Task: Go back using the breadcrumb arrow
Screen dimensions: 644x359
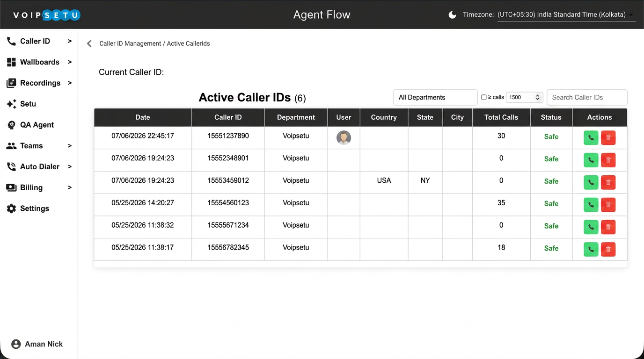Action: (x=89, y=43)
